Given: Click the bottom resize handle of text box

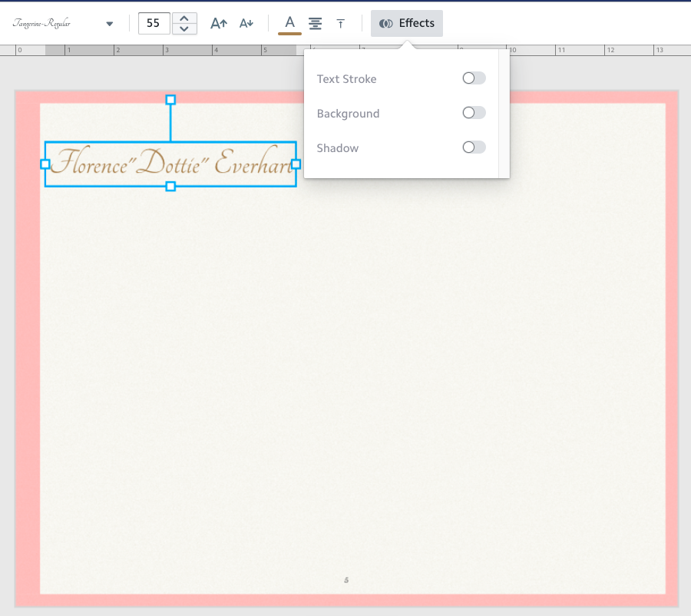Looking at the screenshot, I should click(170, 186).
